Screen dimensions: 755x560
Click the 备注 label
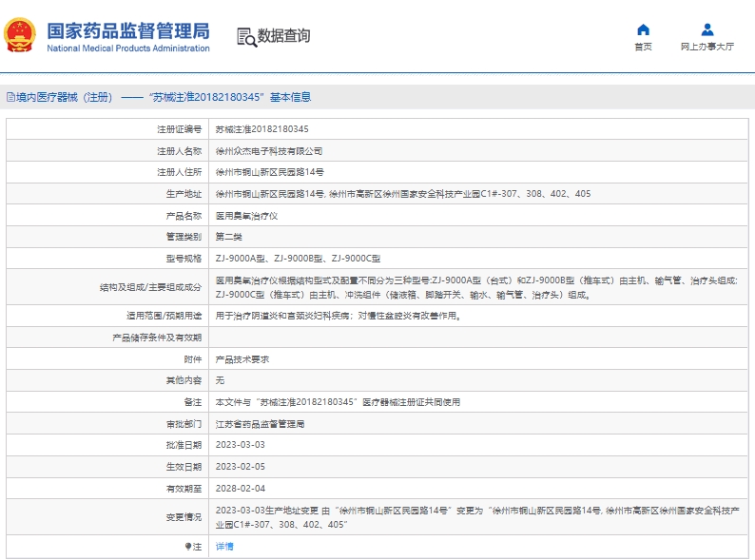click(x=193, y=402)
